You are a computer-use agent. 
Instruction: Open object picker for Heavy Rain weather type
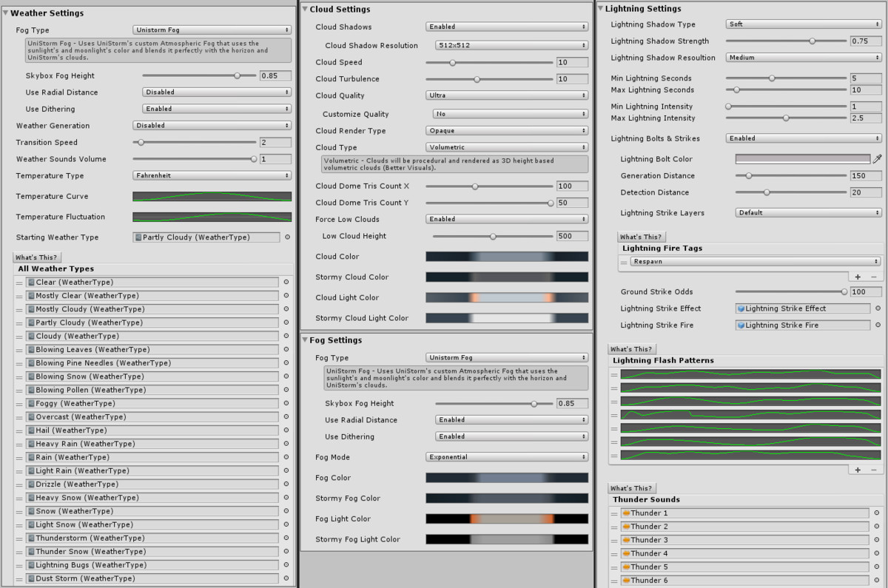[286, 444]
